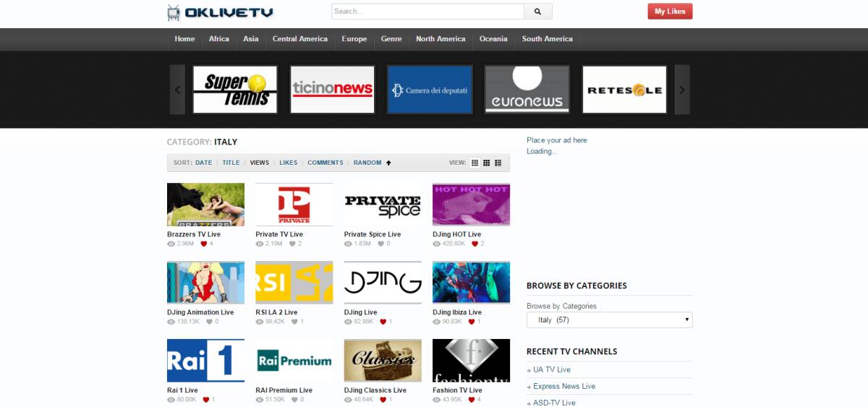Click the carousel next arrow
Viewport: 868px width, 407px height.
(682, 90)
